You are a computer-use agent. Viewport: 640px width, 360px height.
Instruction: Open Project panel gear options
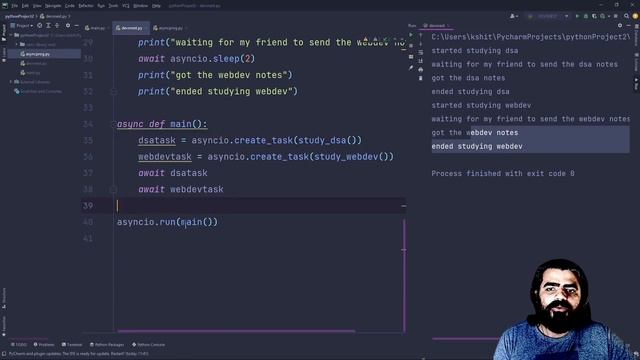68,26
